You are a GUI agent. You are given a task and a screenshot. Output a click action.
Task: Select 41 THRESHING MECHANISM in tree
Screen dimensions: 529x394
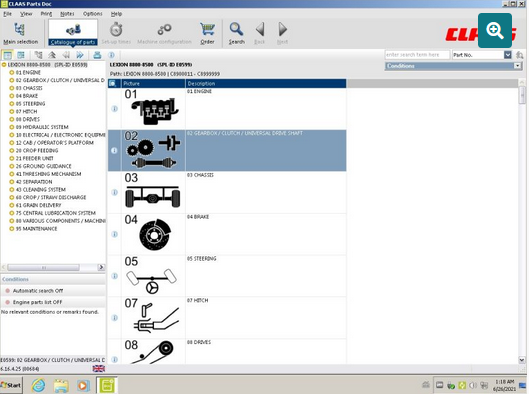[48, 174]
